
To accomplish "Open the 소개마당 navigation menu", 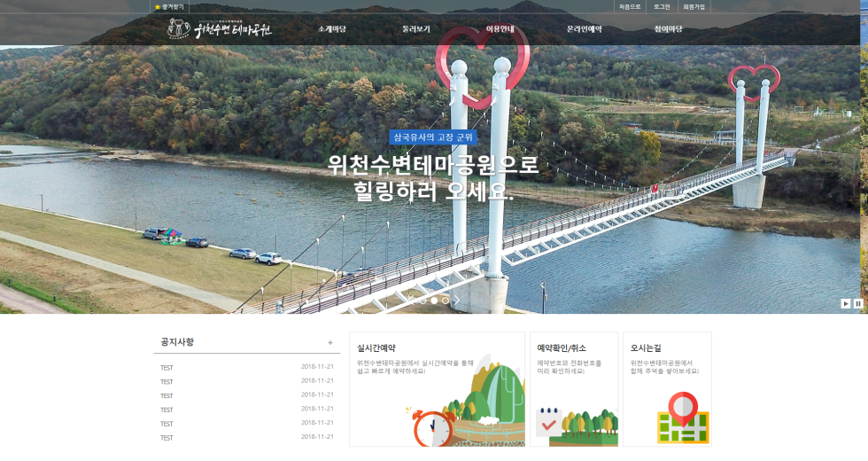I will tap(332, 29).
